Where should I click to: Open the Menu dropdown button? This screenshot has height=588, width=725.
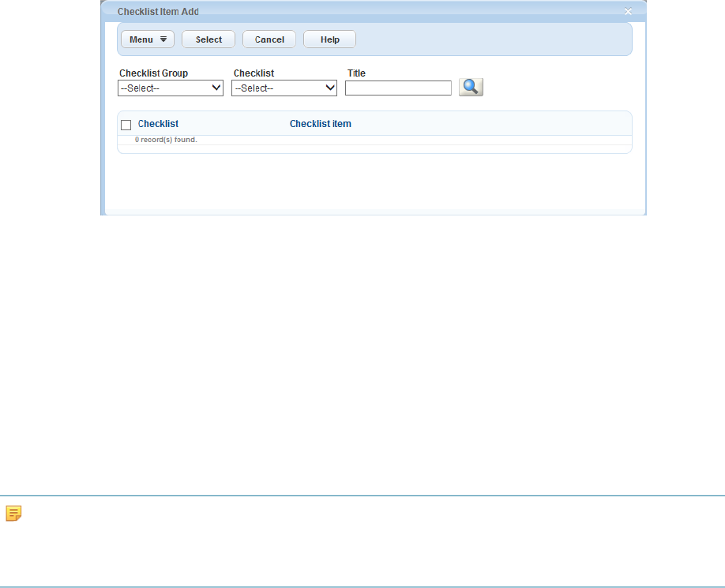(148, 39)
